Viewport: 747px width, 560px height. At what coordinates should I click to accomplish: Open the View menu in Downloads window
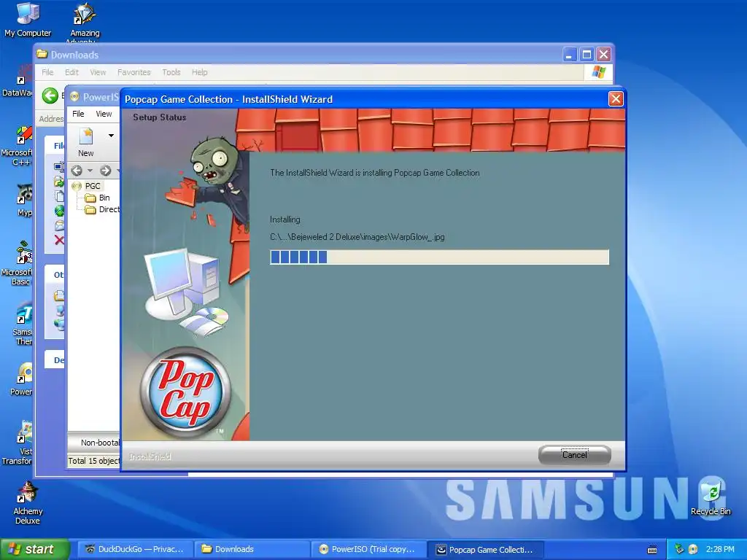98,72
